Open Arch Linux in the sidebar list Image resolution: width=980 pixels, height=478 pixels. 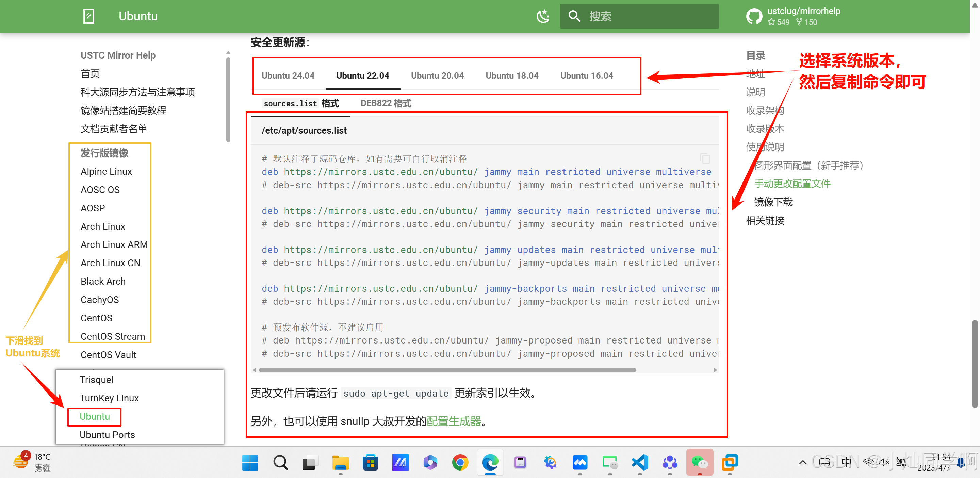click(x=103, y=226)
